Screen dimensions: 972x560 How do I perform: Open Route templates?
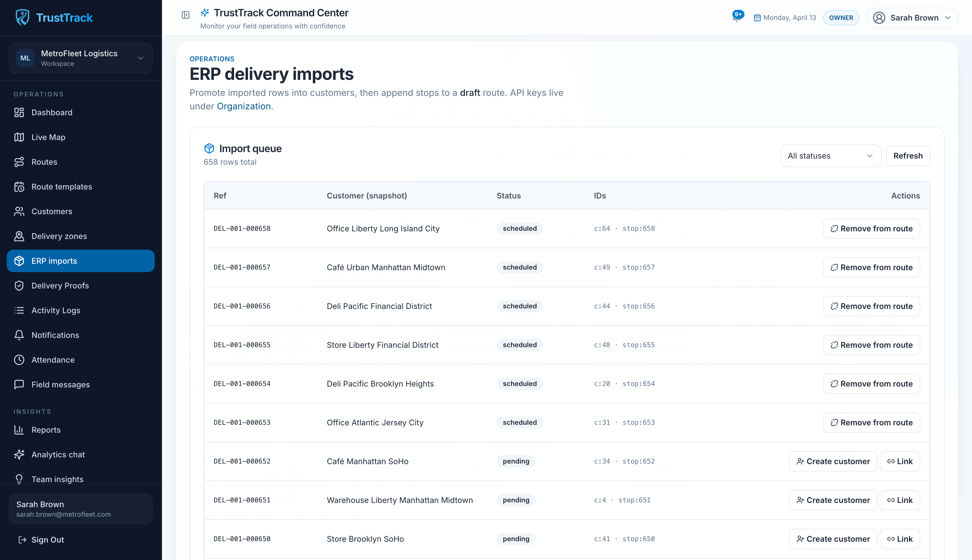(81, 187)
